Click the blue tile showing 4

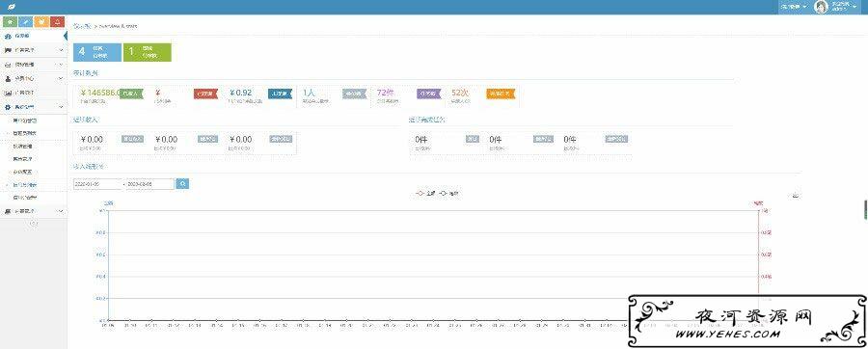tap(97, 52)
